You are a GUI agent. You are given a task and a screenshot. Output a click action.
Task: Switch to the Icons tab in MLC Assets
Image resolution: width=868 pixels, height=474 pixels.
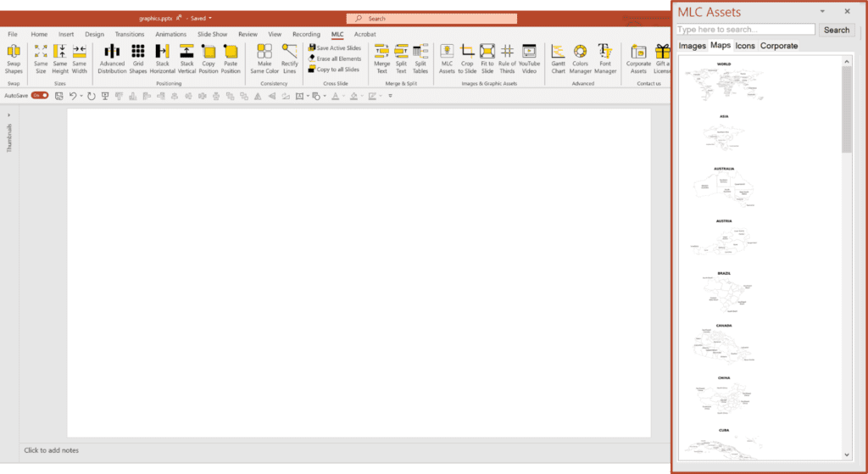tap(745, 46)
